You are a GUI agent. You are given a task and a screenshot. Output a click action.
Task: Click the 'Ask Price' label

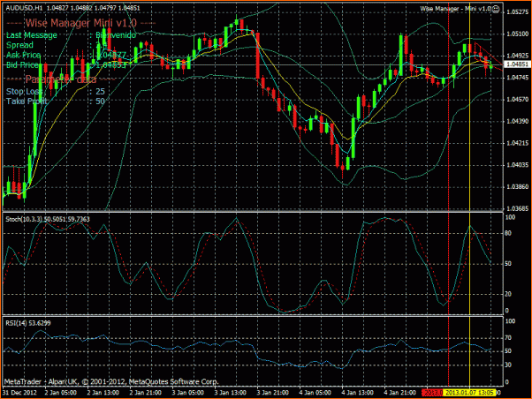coord(23,55)
